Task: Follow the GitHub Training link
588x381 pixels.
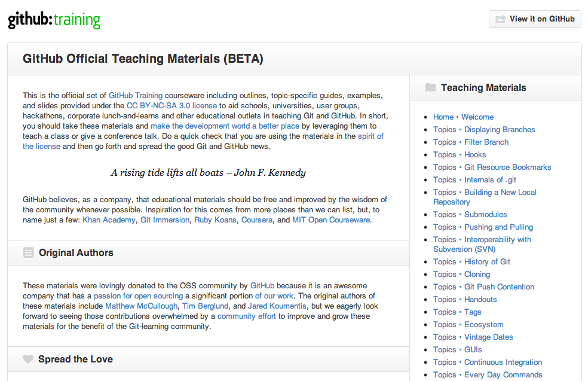Action: (136, 95)
